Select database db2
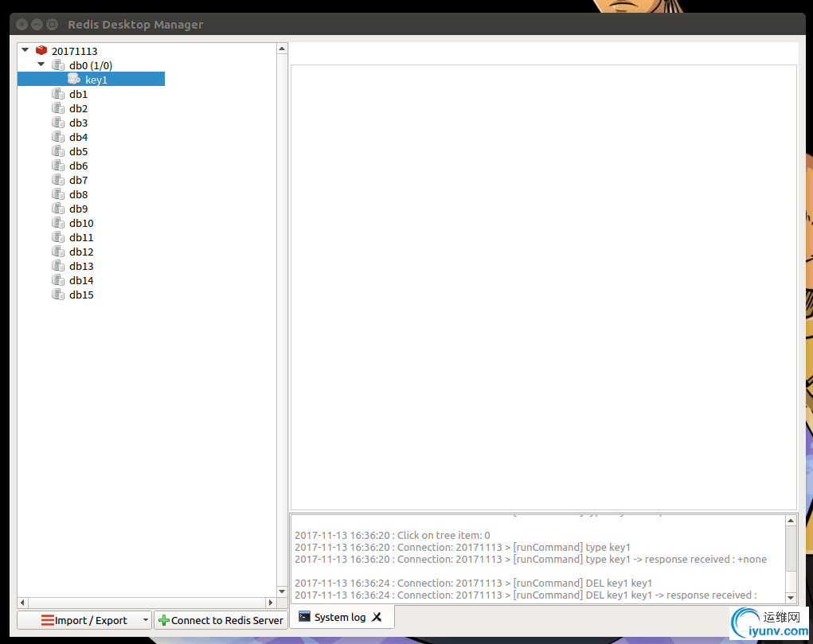813x644 pixels. tap(78, 108)
